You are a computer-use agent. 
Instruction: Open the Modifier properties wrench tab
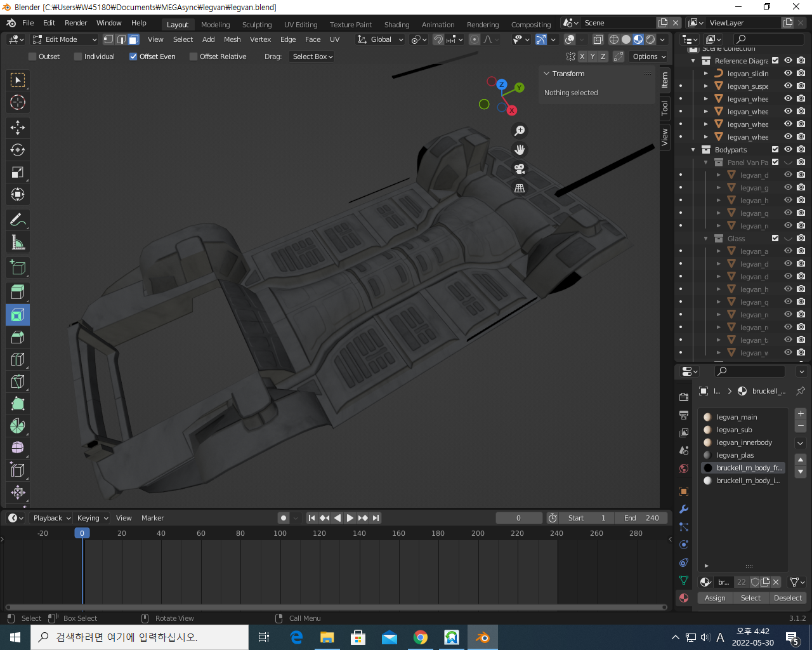[x=684, y=509]
